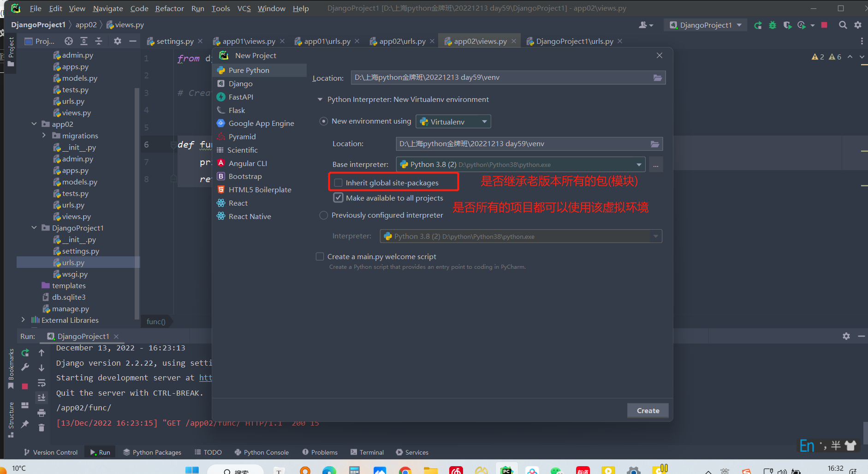The height and width of the screenshot is (474, 868).
Task: Click the Debug bug icon in toolbar
Action: 773,25
